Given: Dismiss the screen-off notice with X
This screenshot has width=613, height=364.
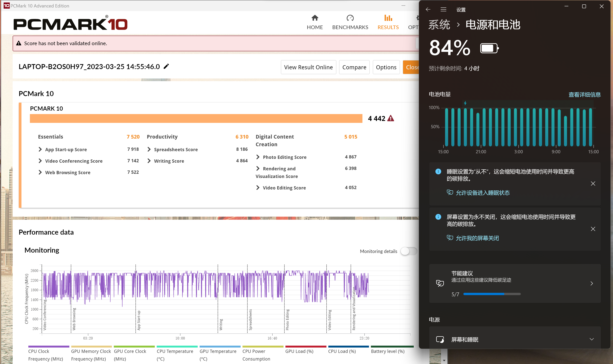Looking at the screenshot, I should click(x=593, y=229).
